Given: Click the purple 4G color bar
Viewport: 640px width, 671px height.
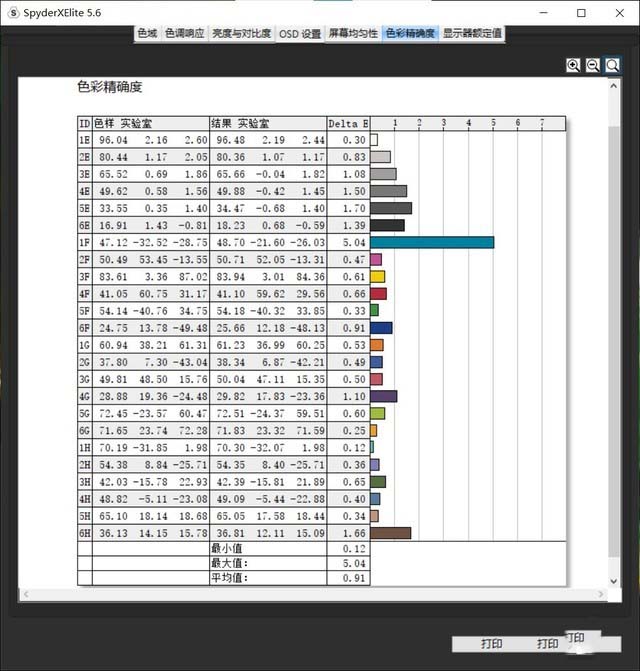Looking at the screenshot, I should pos(384,396).
